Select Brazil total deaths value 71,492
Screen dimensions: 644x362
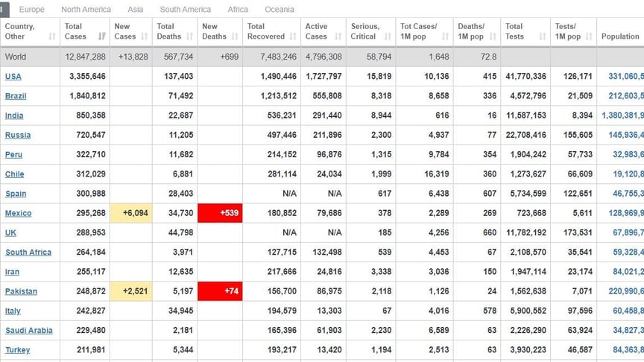click(180, 96)
